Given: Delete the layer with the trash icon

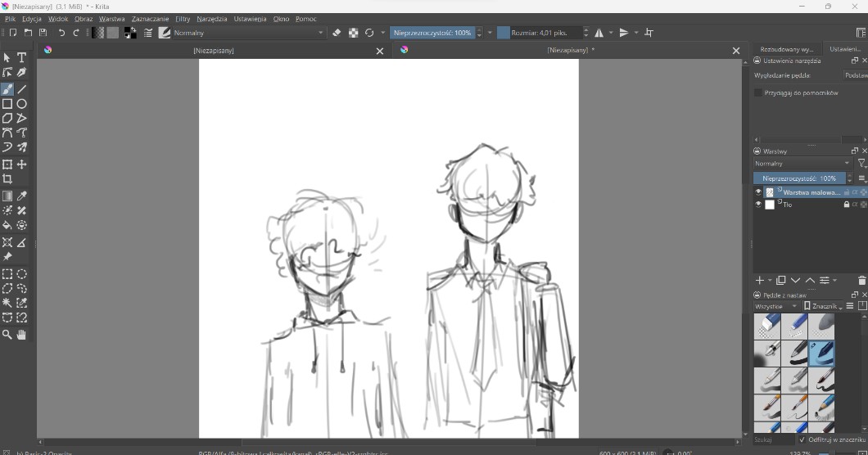Looking at the screenshot, I should coord(861,281).
